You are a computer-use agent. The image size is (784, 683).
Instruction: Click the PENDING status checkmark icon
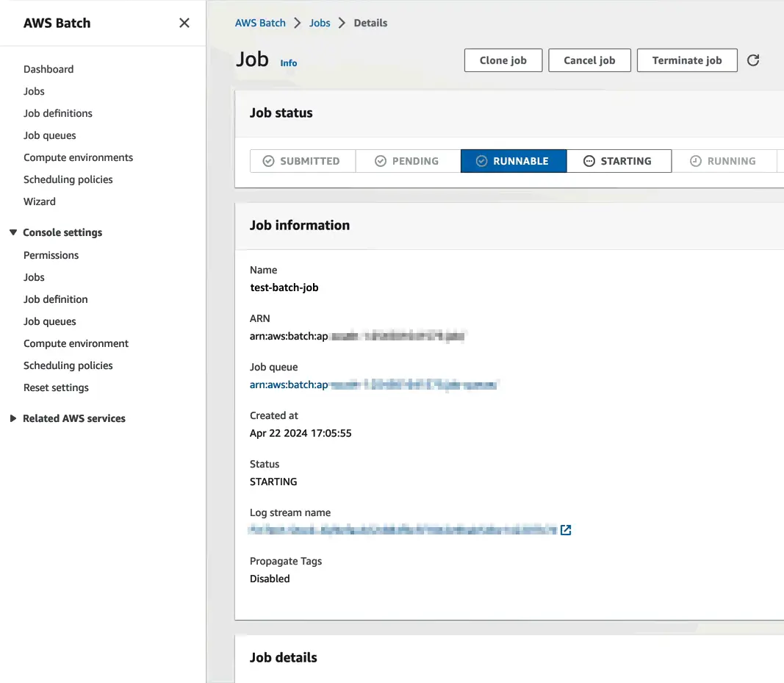point(381,161)
